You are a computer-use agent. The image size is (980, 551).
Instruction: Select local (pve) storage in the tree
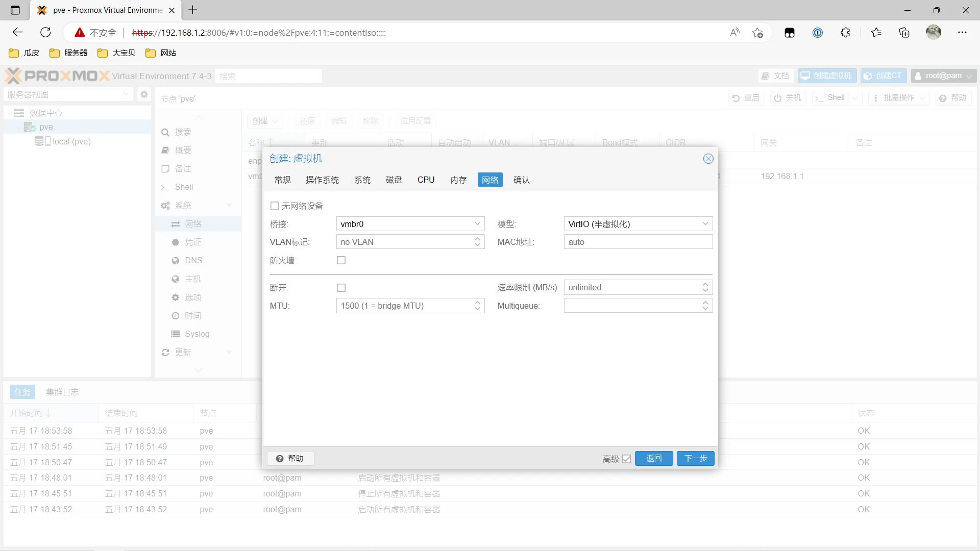(71, 141)
